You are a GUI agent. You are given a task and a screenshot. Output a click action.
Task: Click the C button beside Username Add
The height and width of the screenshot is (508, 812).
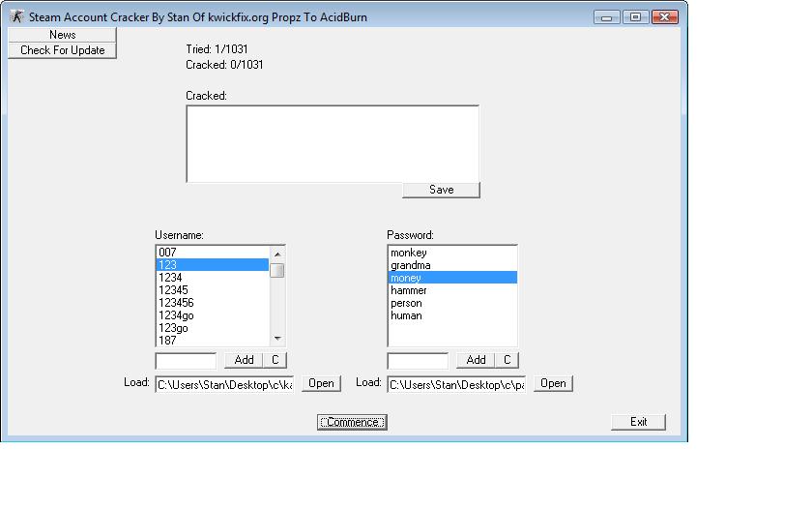point(275,360)
